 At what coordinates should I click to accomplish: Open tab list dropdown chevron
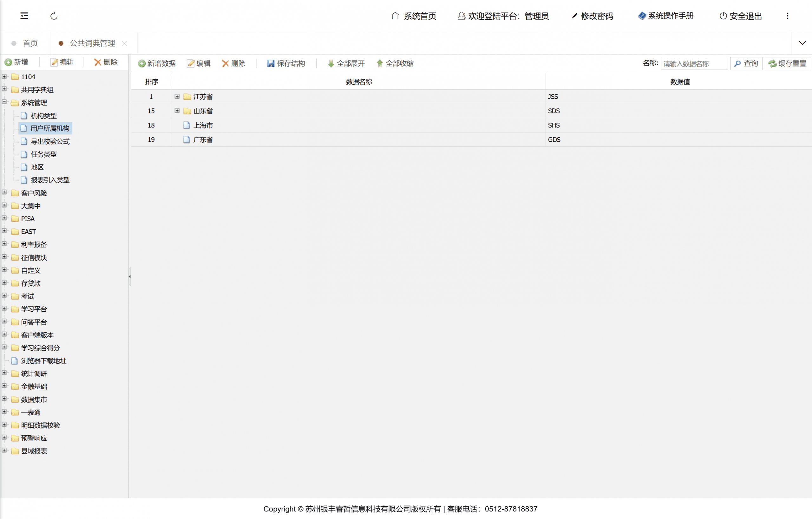coord(802,43)
